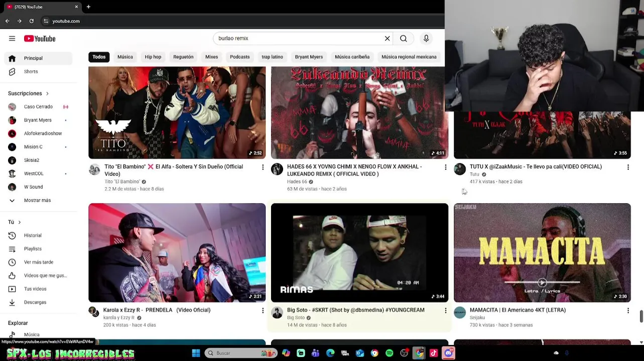Expand Mostrar más subscriptions
Image resolution: width=644 pixels, height=361 pixels.
pyautogui.click(x=38, y=200)
